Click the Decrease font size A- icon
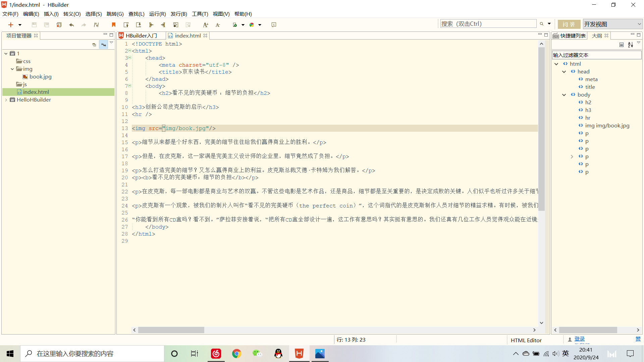Image resolution: width=644 pixels, height=362 pixels. point(218,25)
